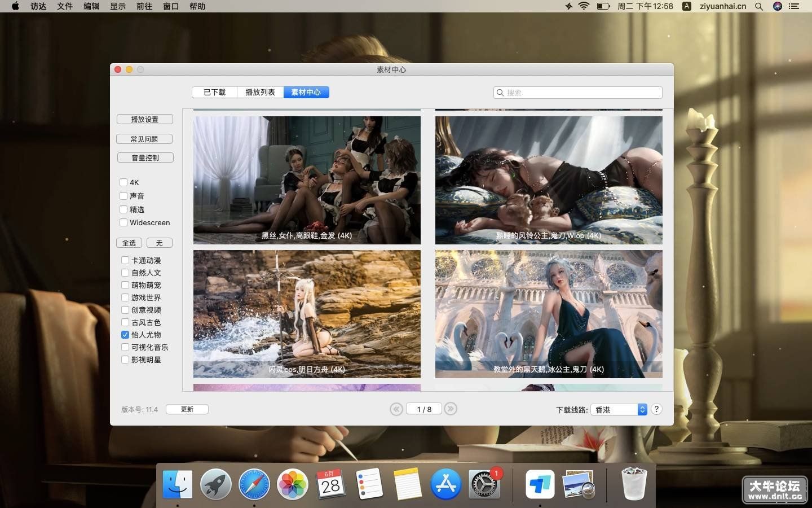Click the 常见问题 button
This screenshot has width=812, height=508.
[144, 139]
